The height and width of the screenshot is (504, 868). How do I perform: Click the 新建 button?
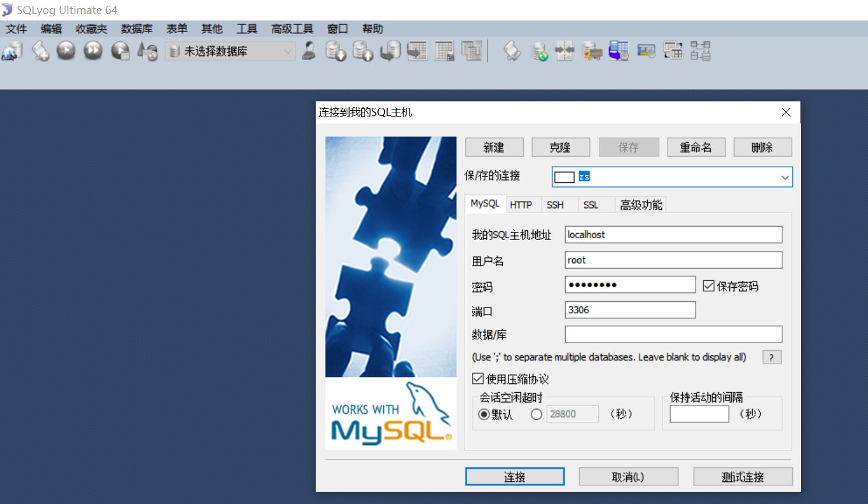(x=494, y=147)
